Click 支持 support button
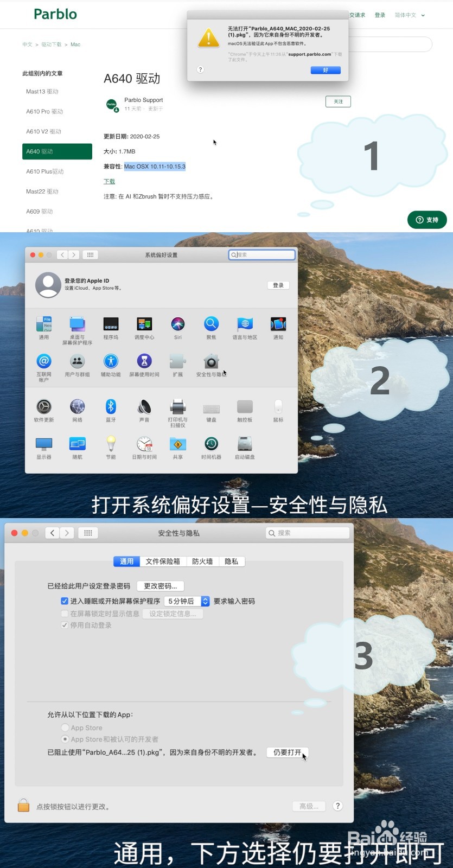 tap(427, 220)
